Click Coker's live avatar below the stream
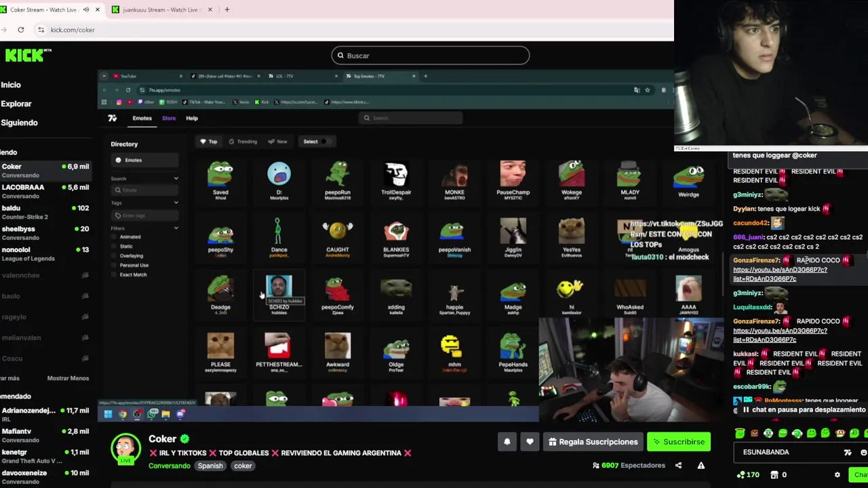This screenshot has width=868, height=488. (125, 449)
